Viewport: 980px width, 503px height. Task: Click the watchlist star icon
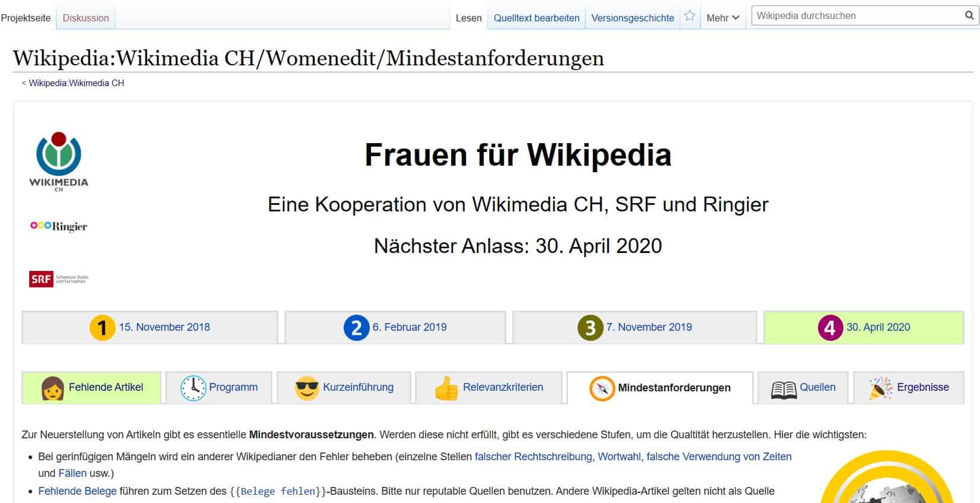coord(689,16)
